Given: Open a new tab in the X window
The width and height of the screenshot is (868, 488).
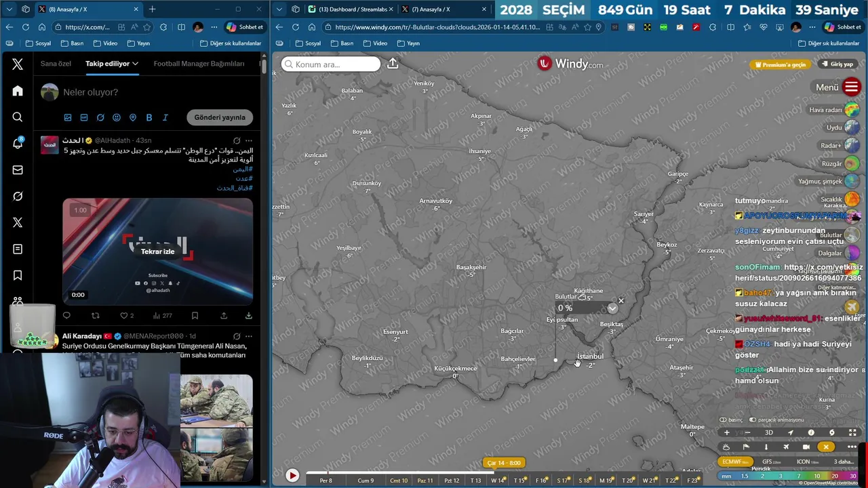Looking at the screenshot, I should (x=152, y=9).
